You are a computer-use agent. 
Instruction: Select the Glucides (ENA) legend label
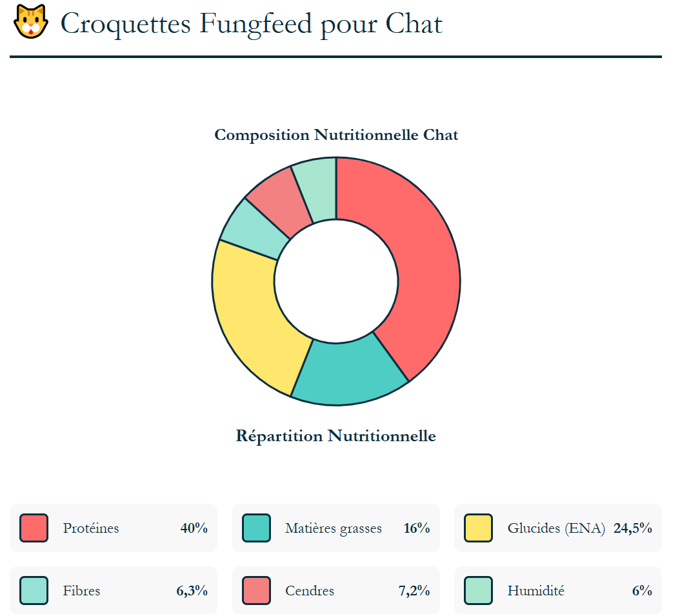[556, 528]
